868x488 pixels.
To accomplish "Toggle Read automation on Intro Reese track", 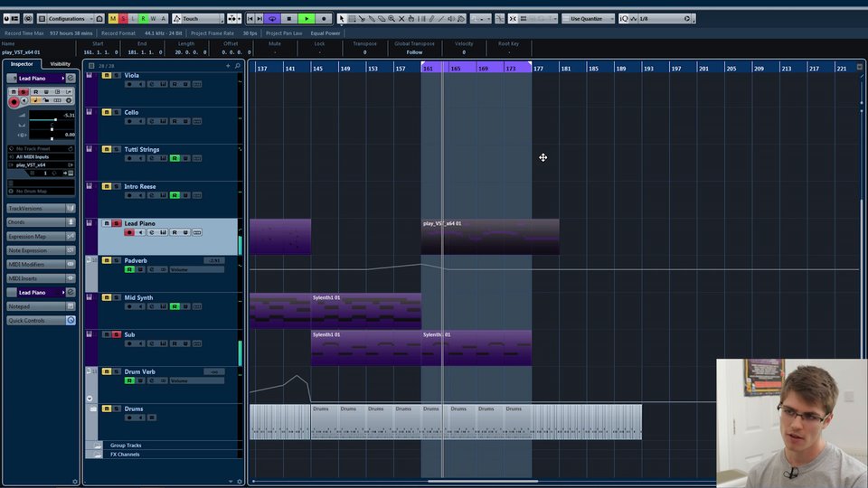I will (x=175, y=195).
